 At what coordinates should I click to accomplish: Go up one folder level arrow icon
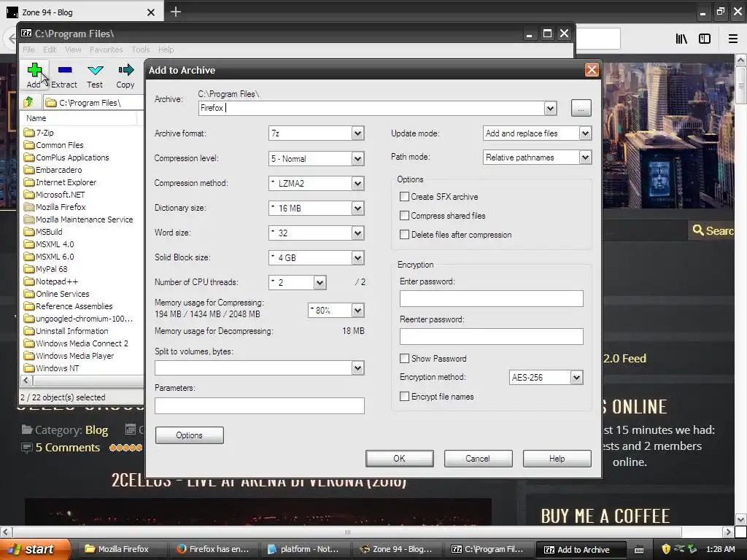28,102
